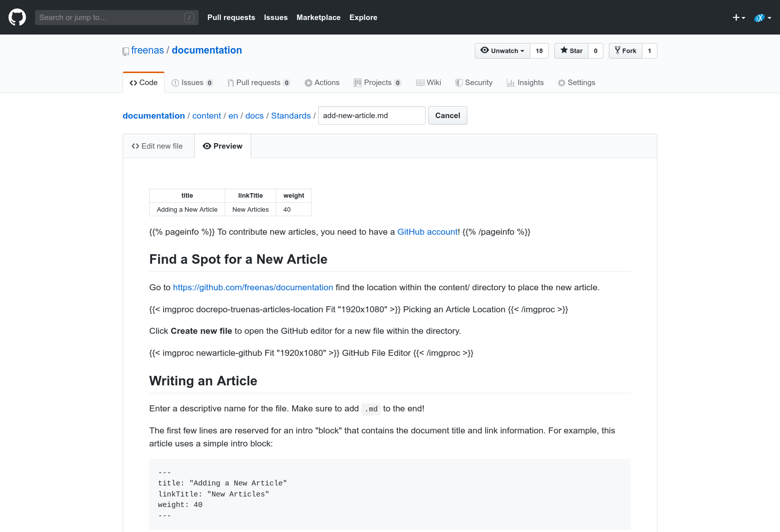
Task: Star the documentation repository
Action: [x=571, y=51]
